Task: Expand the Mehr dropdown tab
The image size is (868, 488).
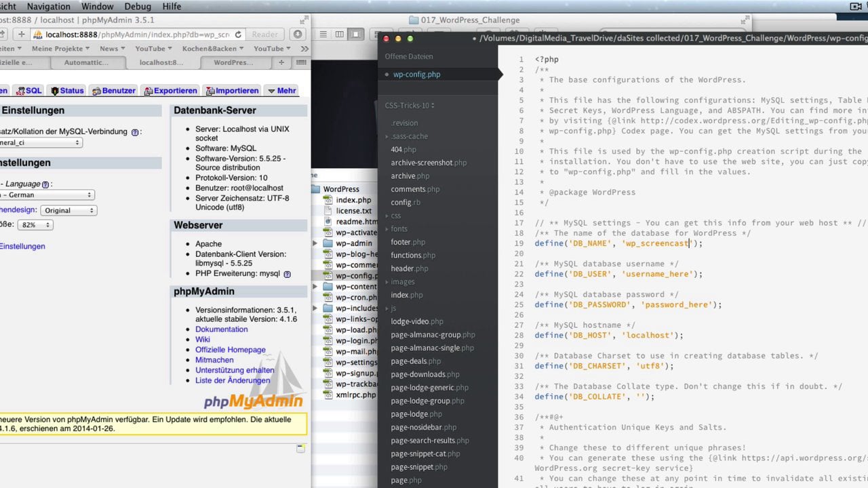Action: (x=281, y=90)
